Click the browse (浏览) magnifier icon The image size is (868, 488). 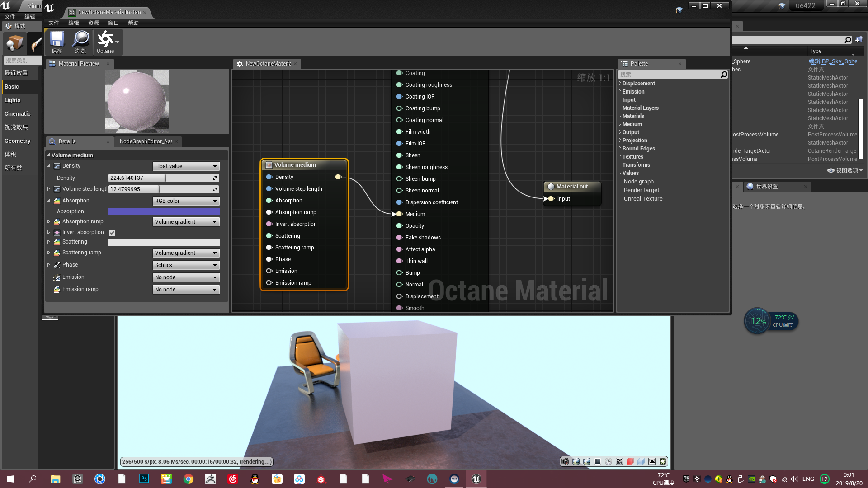coord(81,40)
